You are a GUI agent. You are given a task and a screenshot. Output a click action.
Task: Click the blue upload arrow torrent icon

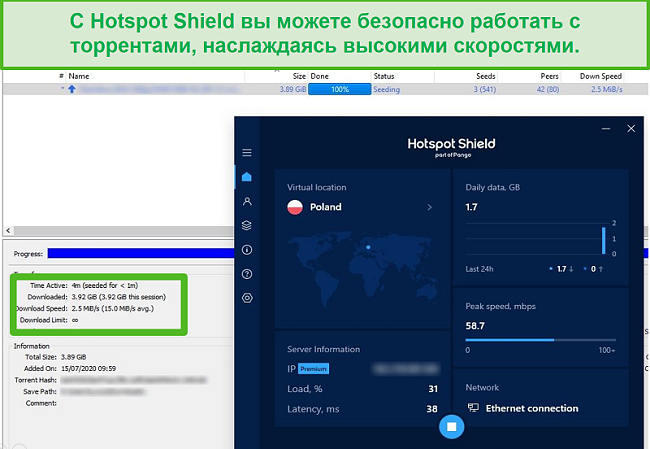pos(72,89)
